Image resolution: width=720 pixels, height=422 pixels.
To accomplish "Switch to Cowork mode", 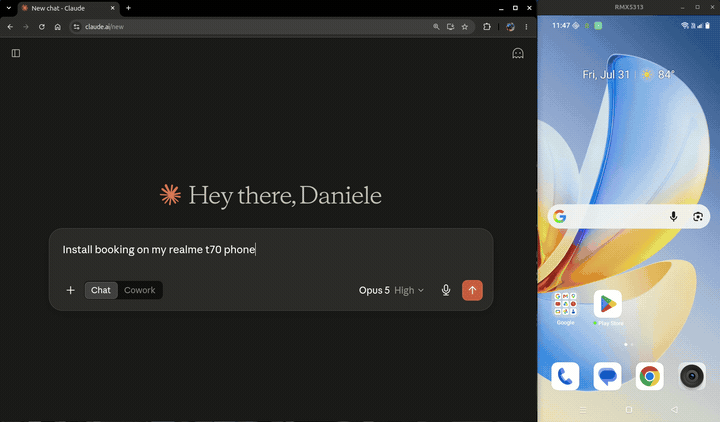I will (140, 290).
